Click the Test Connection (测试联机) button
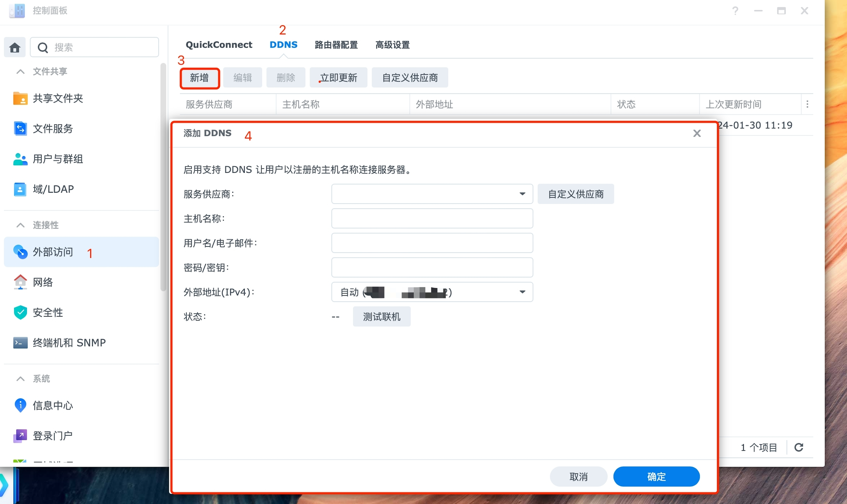Viewport: 847px width, 504px height. point(381,317)
